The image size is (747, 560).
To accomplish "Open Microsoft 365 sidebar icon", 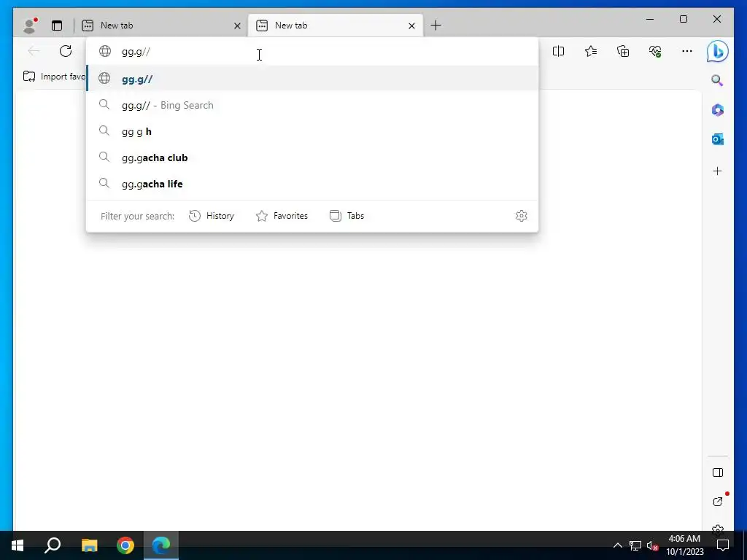I will click(x=718, y=110).
